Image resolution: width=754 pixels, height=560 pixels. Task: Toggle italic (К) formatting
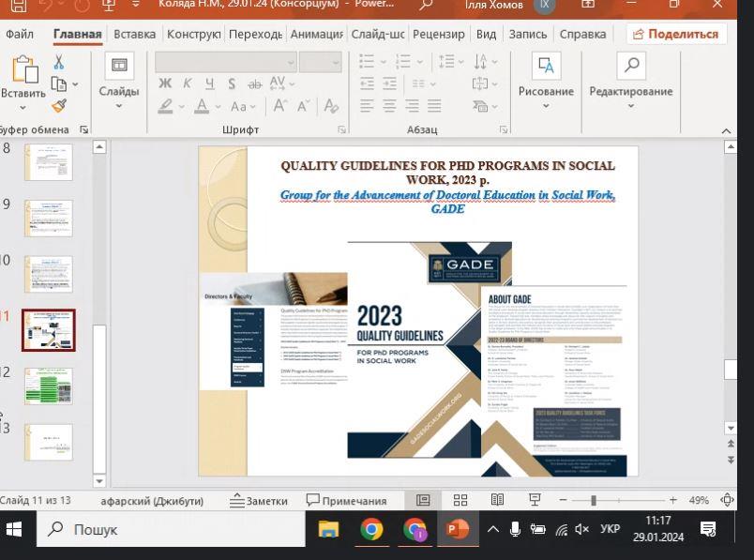pos(187,83)
